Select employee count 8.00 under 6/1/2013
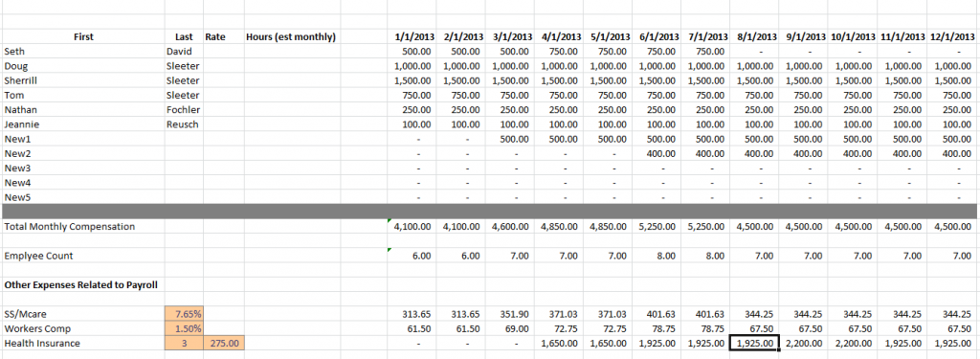The width and height of the screenshot is (980, 359). pos(657,256)
